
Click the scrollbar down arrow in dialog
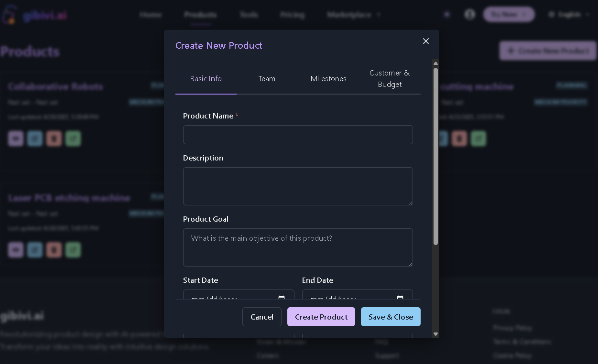click(435, 334)
